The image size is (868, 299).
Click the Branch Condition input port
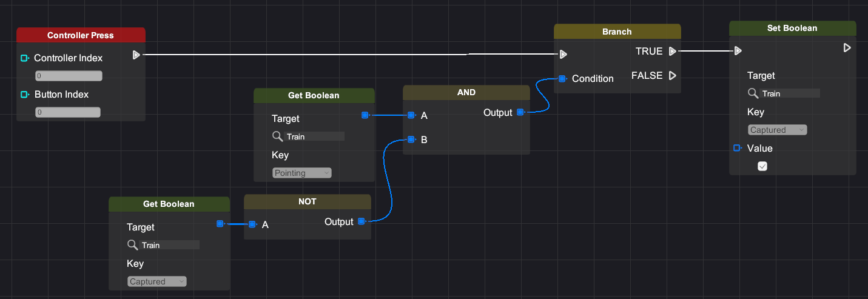(562, 79)
